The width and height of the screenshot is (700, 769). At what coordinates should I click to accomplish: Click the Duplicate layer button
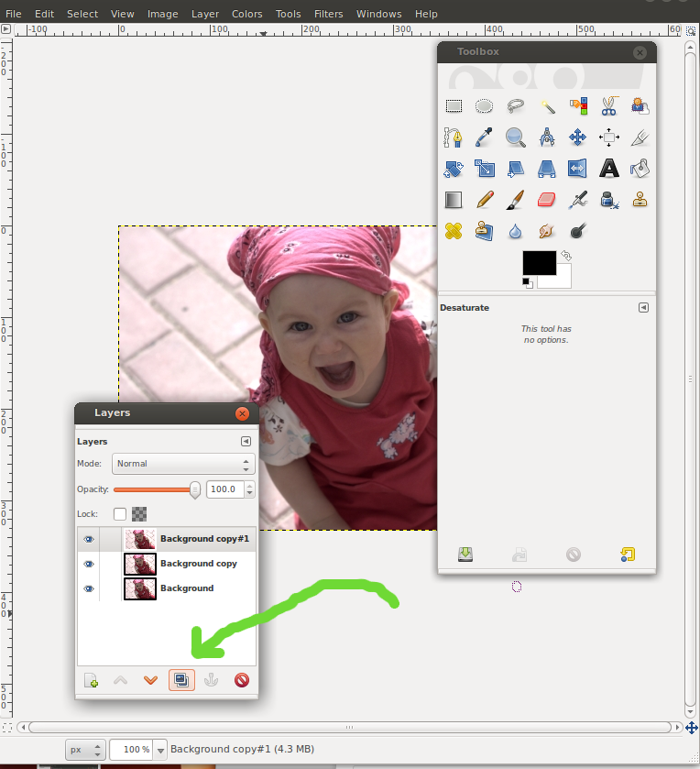(x=181, y=680)
